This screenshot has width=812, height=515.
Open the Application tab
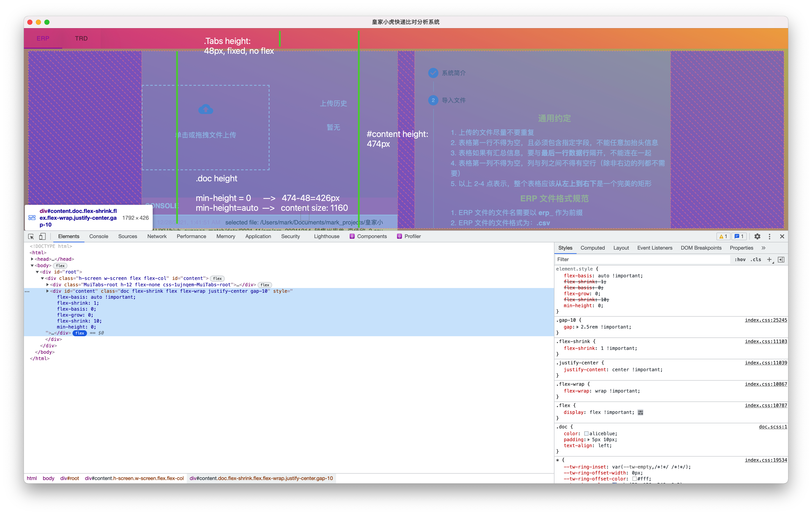[258, 237]
